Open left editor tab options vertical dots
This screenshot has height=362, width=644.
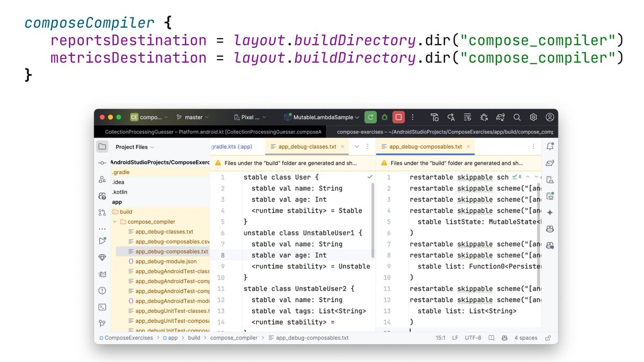[x=368, y=147]
